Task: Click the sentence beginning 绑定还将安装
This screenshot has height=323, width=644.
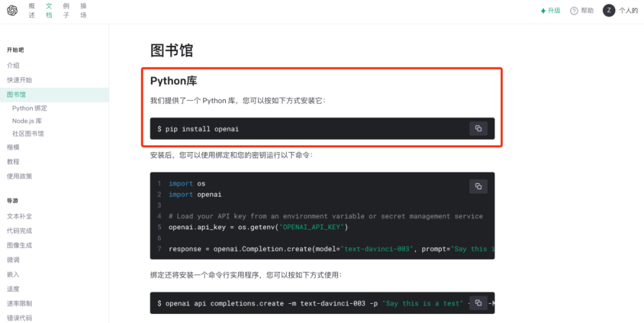Action: pos(246,275)
